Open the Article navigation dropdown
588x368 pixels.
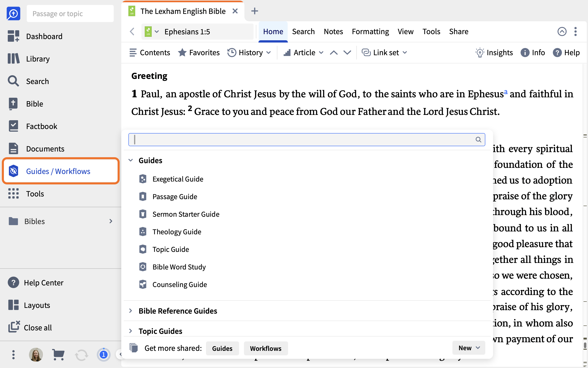point(304,53)
